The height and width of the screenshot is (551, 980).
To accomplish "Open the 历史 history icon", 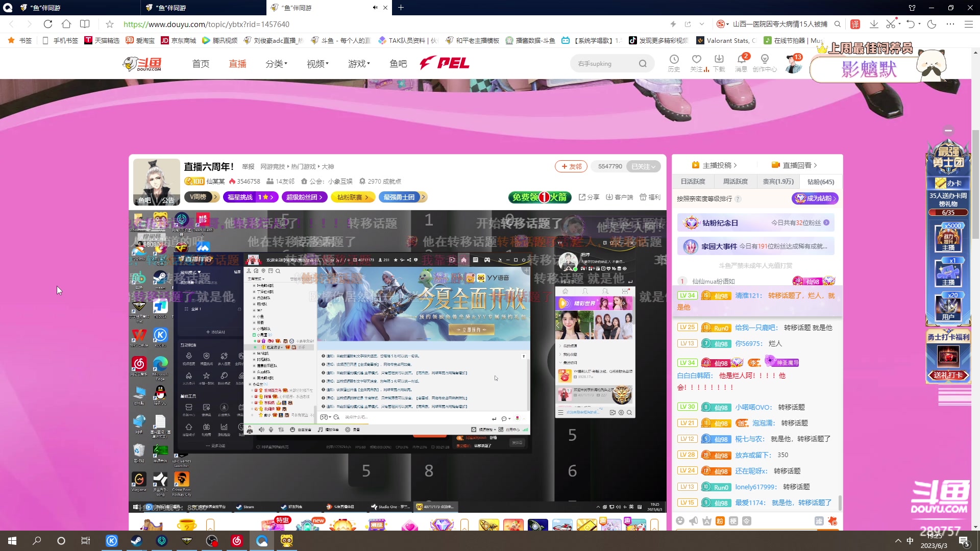I will point(674,59).
